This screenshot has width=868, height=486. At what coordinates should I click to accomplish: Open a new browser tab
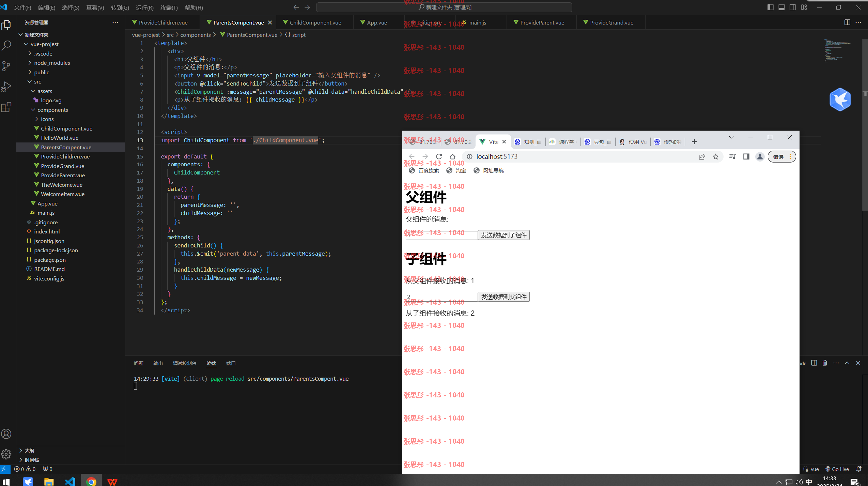click(695, 142)
